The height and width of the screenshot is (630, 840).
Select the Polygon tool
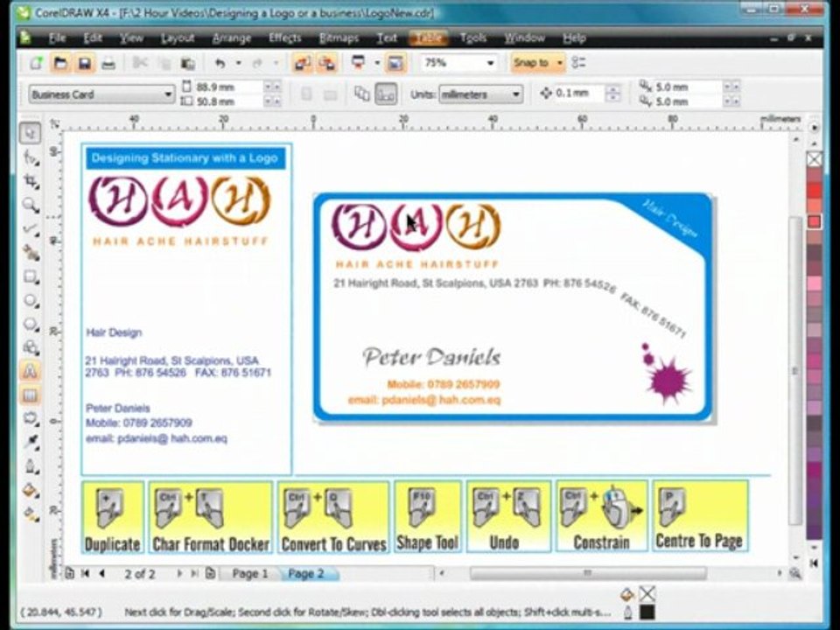coord(31,324)
